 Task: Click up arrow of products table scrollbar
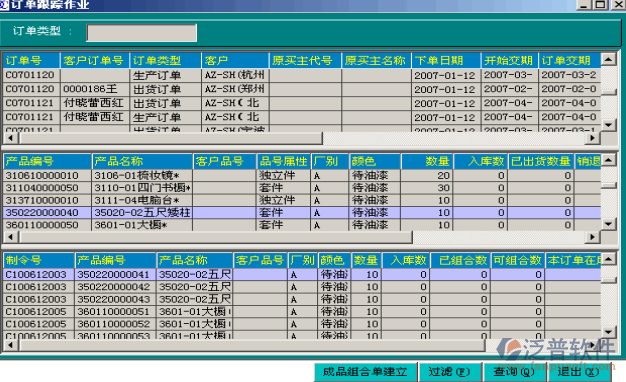608,160
